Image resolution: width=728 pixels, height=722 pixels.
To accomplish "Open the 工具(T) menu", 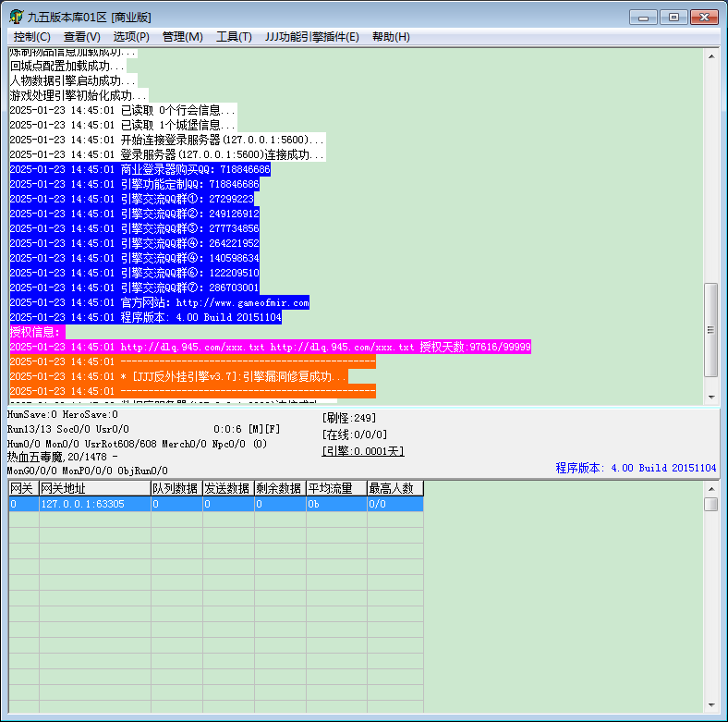I will pos(234,37).
